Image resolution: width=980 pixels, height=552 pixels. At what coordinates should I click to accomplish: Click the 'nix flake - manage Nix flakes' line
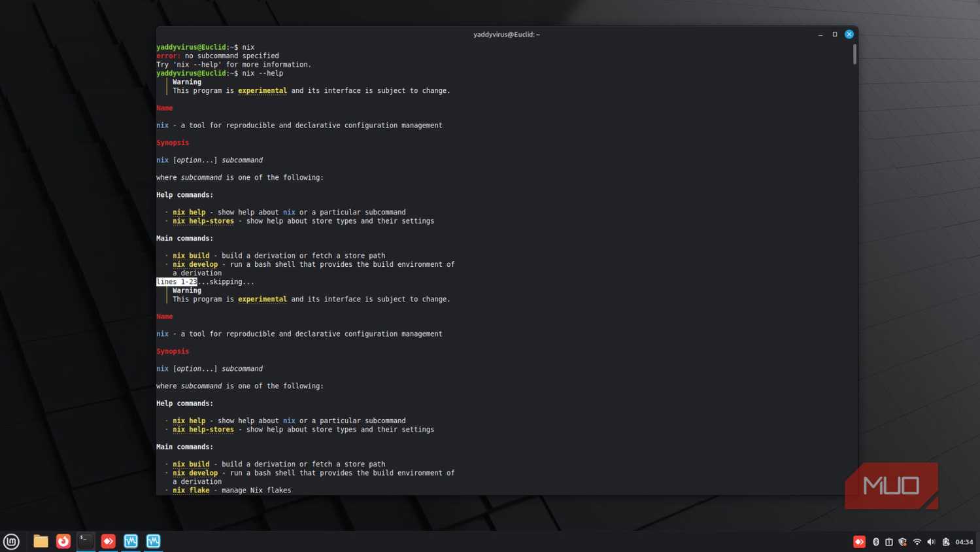[x=232, y=490]
